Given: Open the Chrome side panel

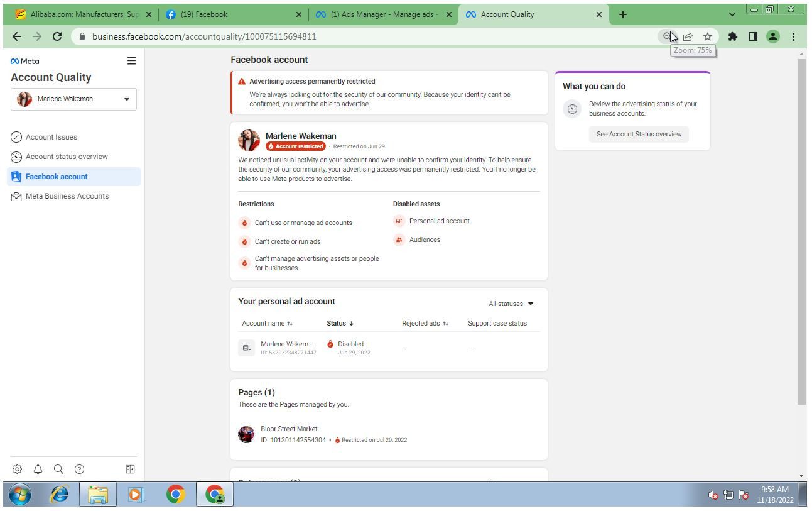Looking at the screenshot, I should pos(752,36).
